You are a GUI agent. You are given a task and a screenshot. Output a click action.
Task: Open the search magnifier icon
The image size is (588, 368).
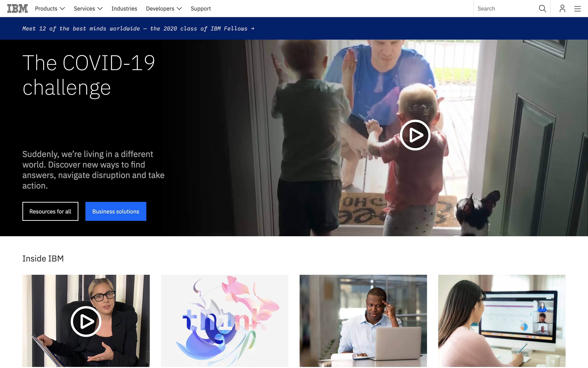pos(542,9)
